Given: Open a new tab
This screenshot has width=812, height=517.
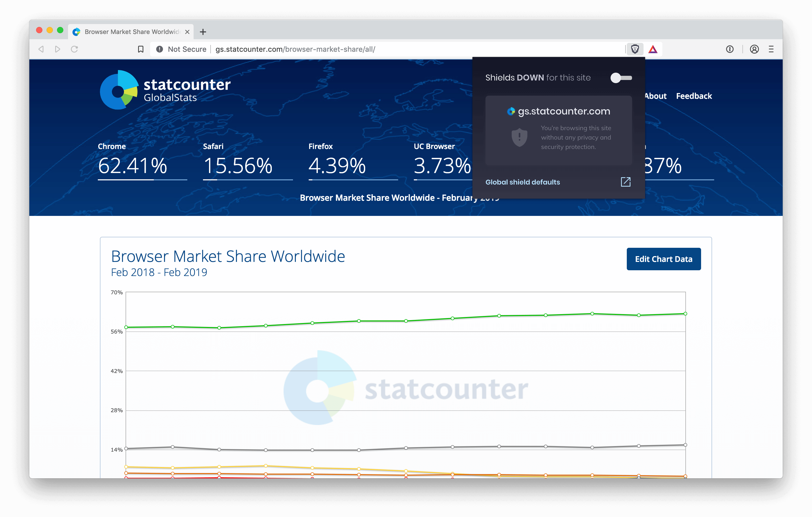Looking at the screenshot, I should pos(203,32).
